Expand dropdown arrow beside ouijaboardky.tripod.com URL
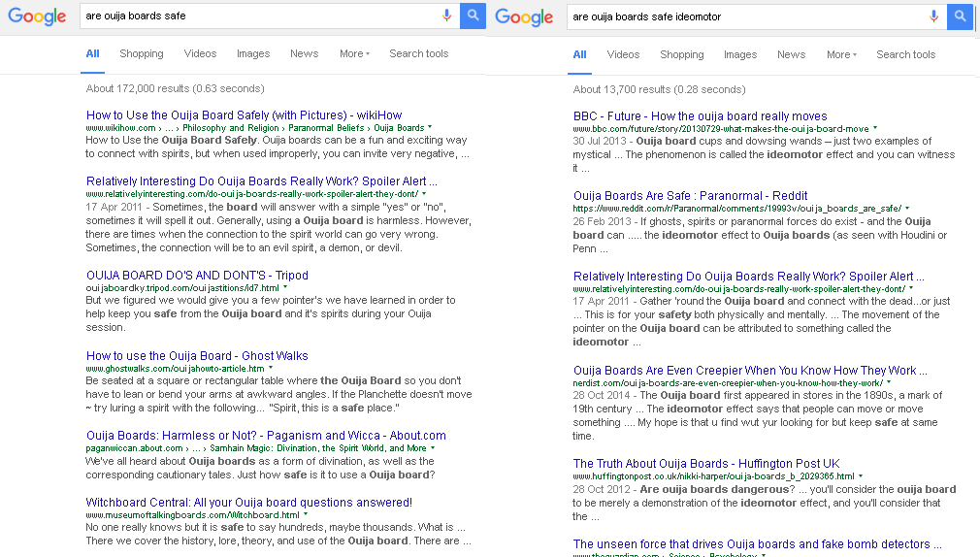This screenshot has height=557, width=980. tap(285, 287)
